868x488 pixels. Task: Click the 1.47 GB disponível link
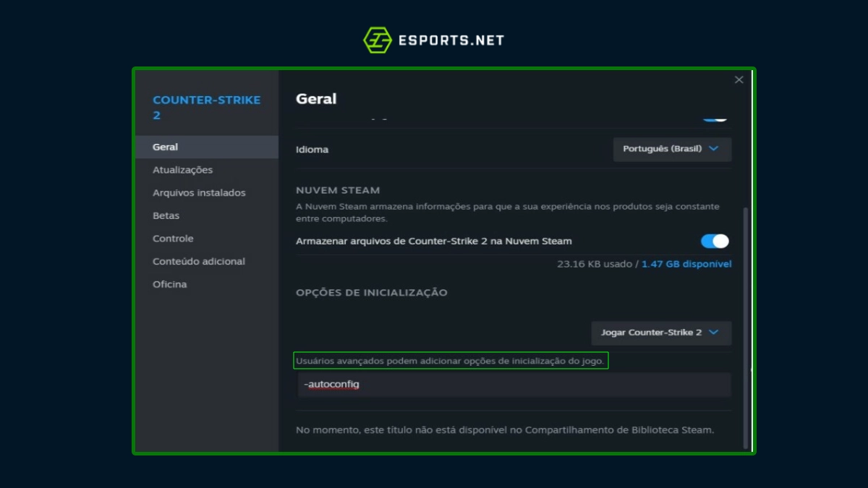pyautogui.click(x=686, y=264)
